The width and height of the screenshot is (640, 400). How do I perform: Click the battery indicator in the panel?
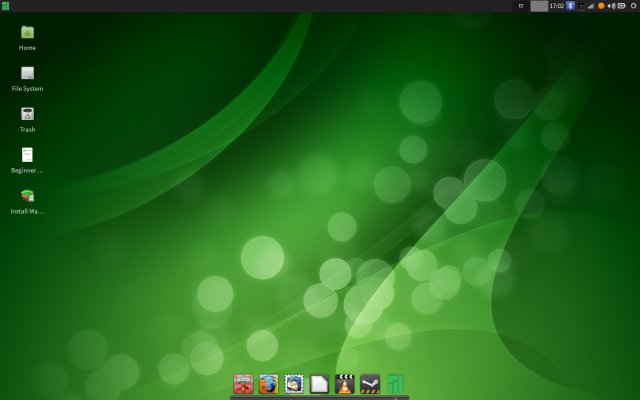[x=621, y=6]
